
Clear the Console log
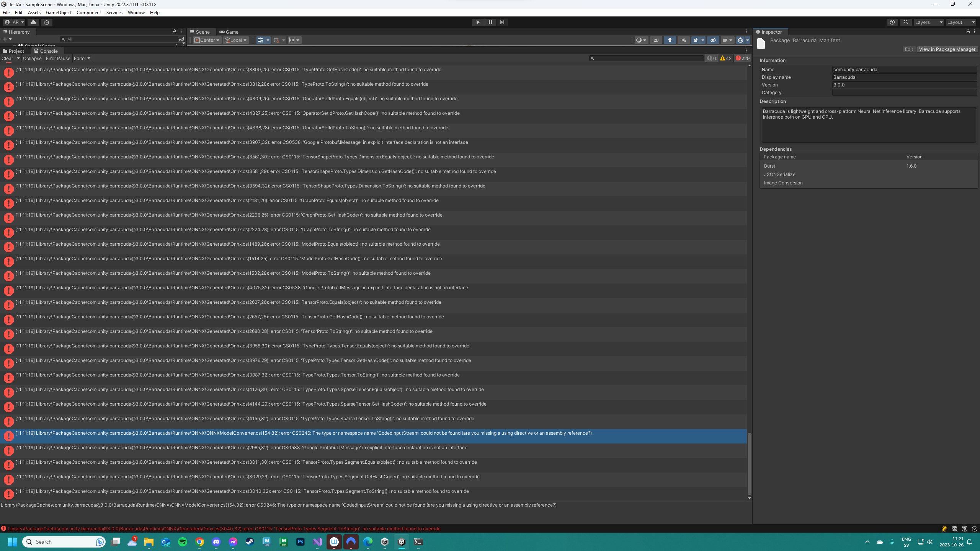coord(7,59)
